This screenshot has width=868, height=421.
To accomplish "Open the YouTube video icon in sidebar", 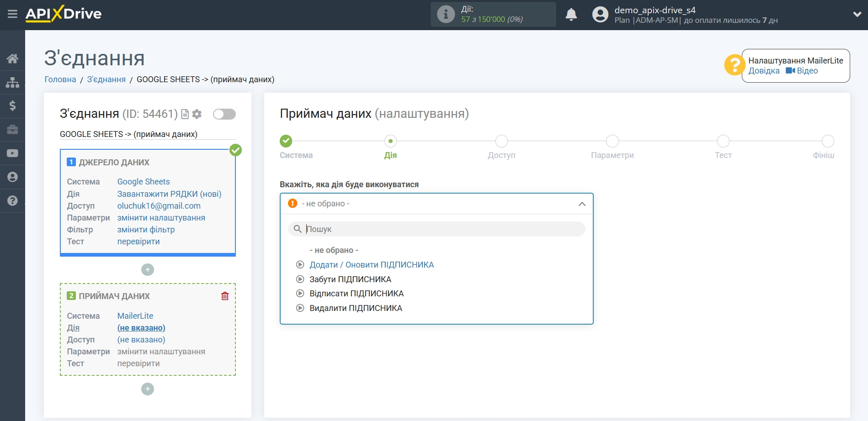I will tap(12, 153).
